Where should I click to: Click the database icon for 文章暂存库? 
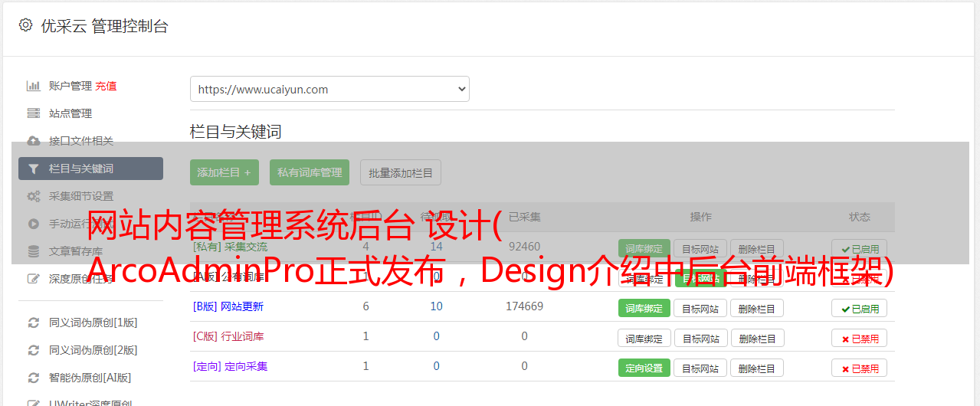click(33, 251)
